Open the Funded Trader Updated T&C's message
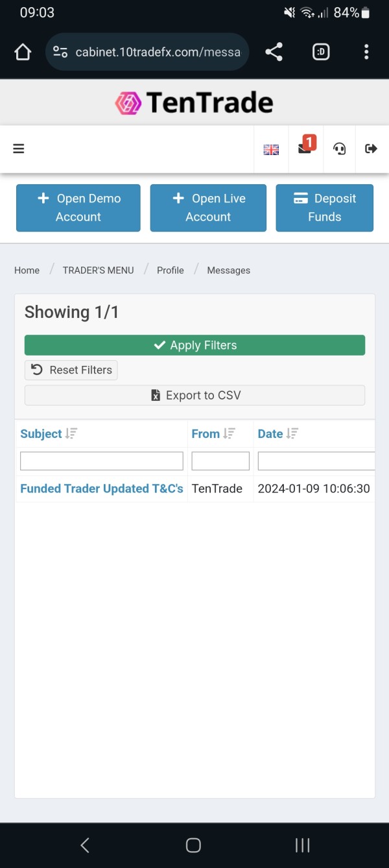 pyautogui.click(x=102, y=488)
